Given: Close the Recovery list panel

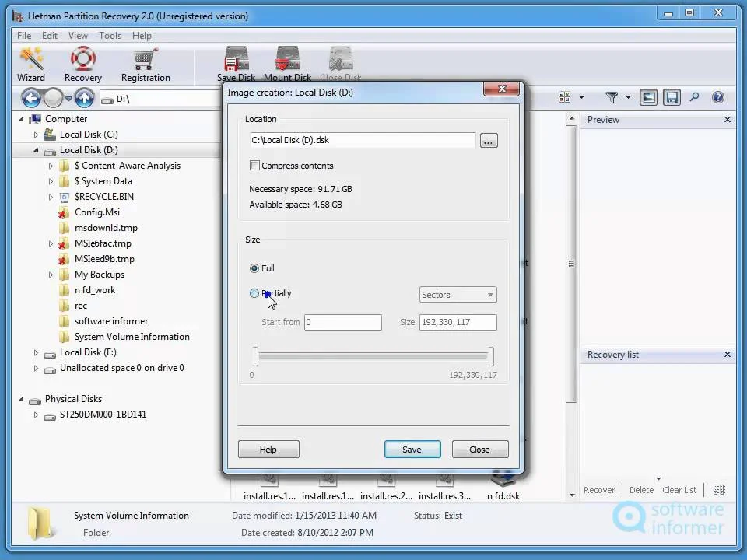Looking at the screenshot, I should [728, 355].
